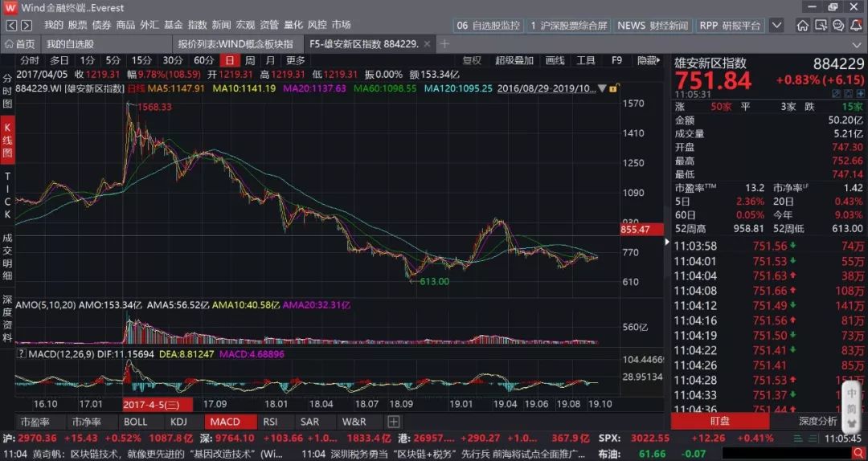Select the 多日 period button

point(59,60)
